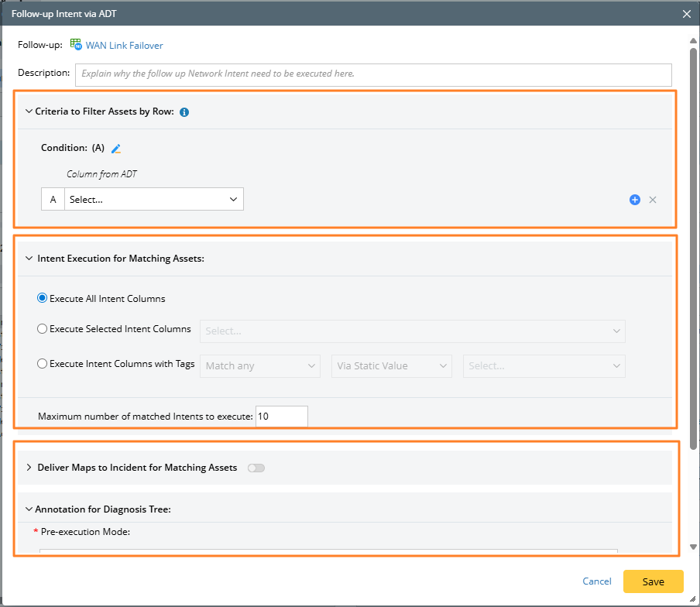700x607 pixels.
Task: Select Execute Intent Columns with Tags option
Action: click(x=43, y=364)
